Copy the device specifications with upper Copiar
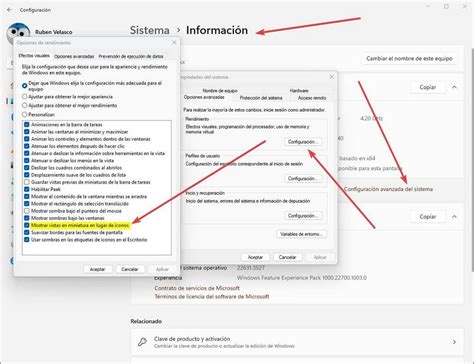Screen dimensions: 474x364 pyautogui.click(x=428, y=87)
